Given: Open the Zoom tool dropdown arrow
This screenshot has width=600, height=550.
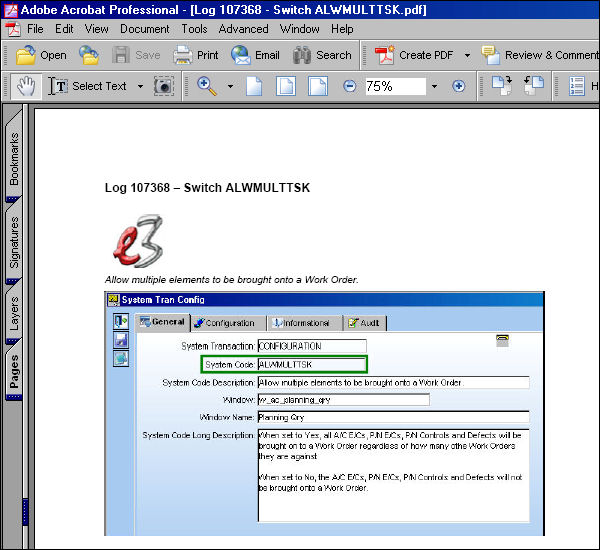Looking at the screenshot, I should tap(230, 86).
